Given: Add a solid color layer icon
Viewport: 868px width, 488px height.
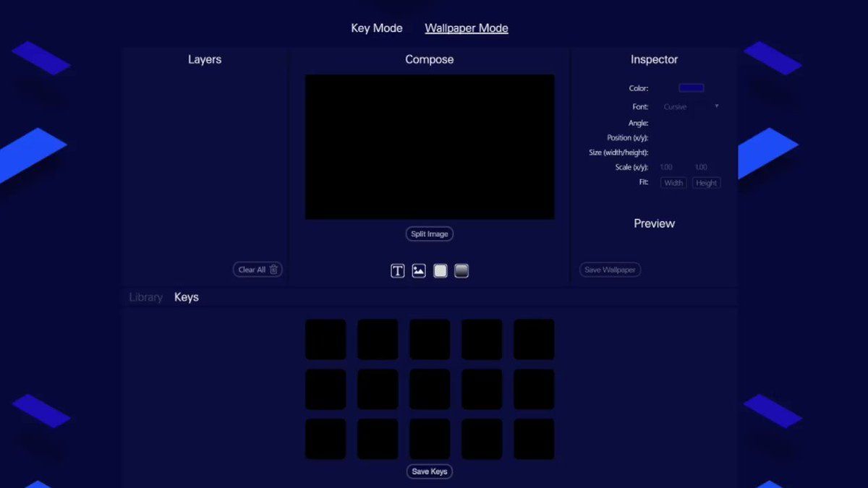Looking at the screenshot, I should coord(441,271).
